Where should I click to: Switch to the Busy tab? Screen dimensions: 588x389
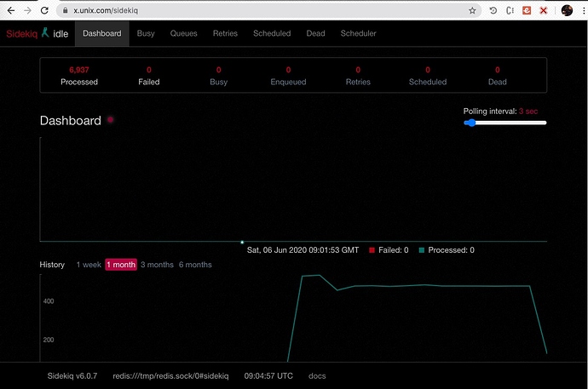click(146, 34)
